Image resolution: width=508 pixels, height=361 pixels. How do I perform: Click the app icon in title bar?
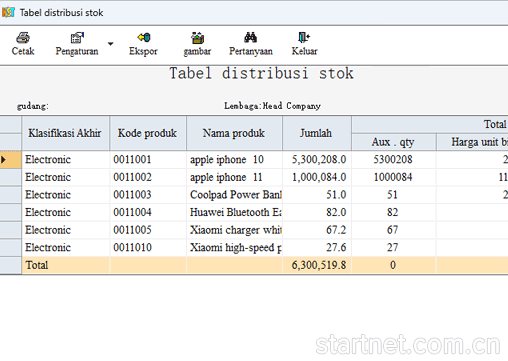(8, 12)
